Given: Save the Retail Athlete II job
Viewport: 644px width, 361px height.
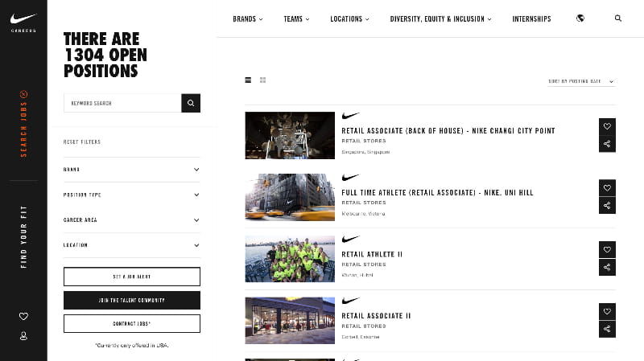Looking at the screenshot, I should tap(607, 249).
